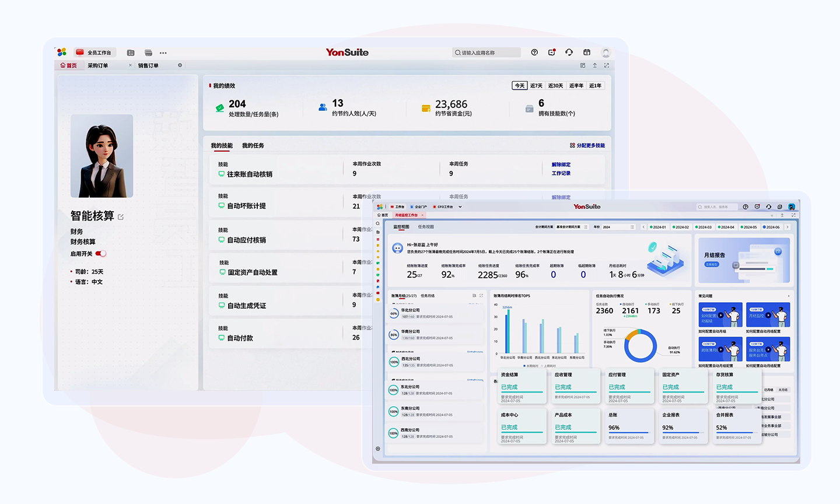Click the edit icon beside 智能核算

coord(121,217)
